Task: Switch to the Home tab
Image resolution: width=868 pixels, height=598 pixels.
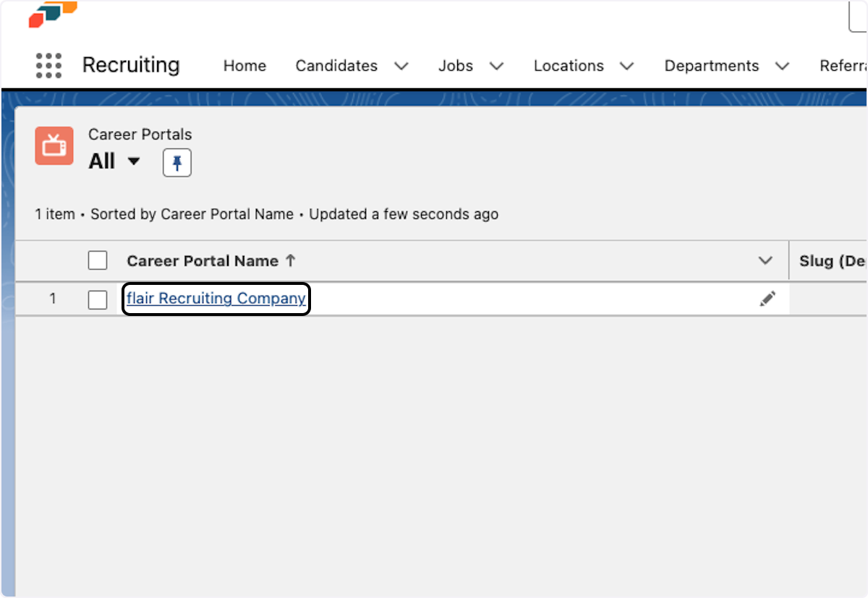Action: click(x=244, y=66)
